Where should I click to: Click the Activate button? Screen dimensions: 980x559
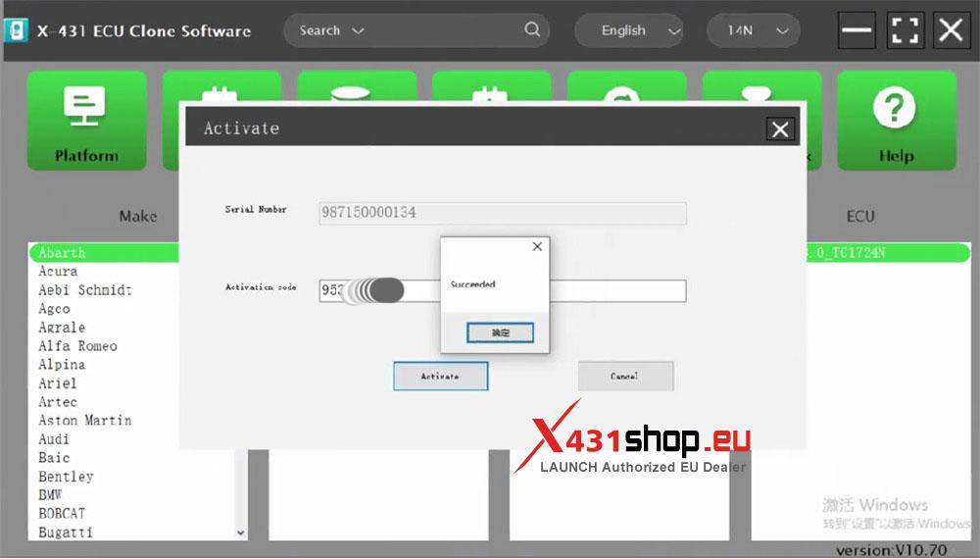click(x=441, y=376)
